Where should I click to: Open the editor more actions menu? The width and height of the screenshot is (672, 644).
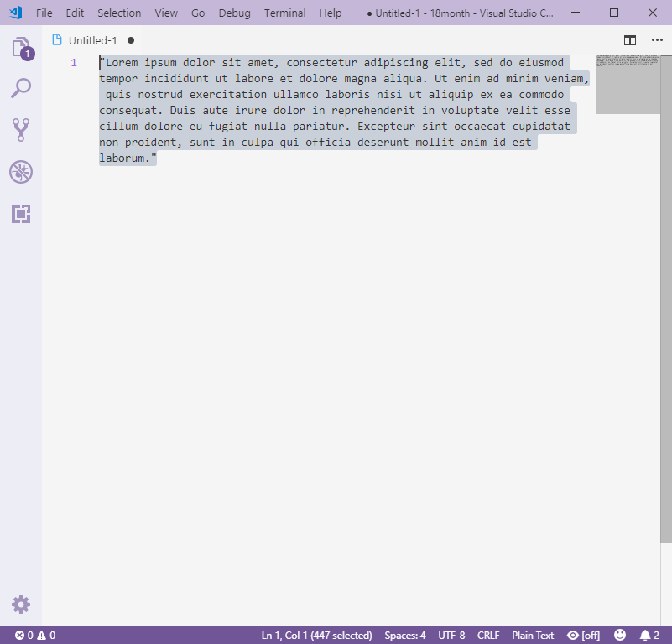tap(655, 40)
